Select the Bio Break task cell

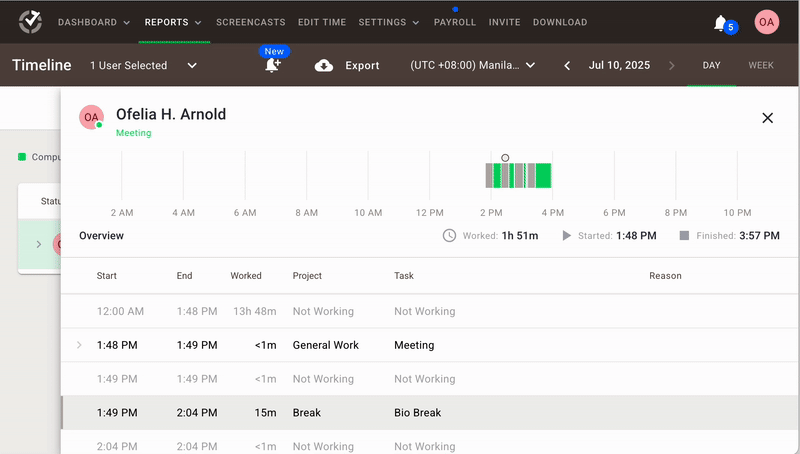(417, 413)
